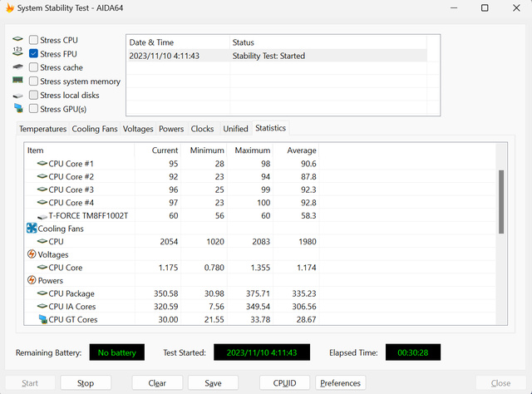
Task: Click the drive icon of T-FORCE TM8FF1002T row
Action: click(x=42, y=216)
